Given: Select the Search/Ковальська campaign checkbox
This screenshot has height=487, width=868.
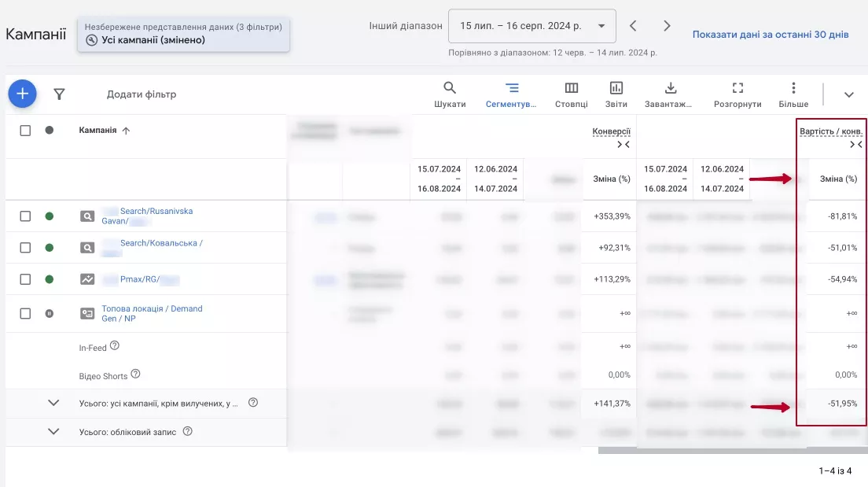Looking at the screenshot, I should point(25,248).
